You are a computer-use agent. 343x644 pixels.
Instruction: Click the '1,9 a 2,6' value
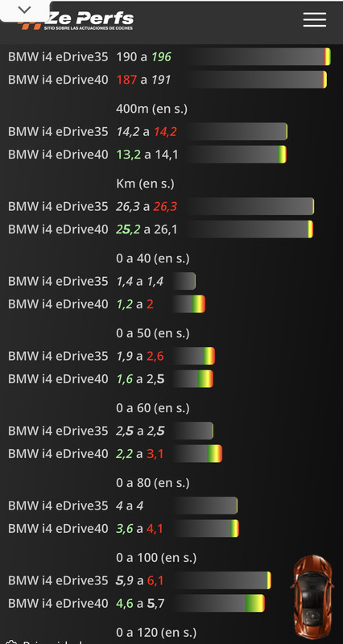point(139,356)
